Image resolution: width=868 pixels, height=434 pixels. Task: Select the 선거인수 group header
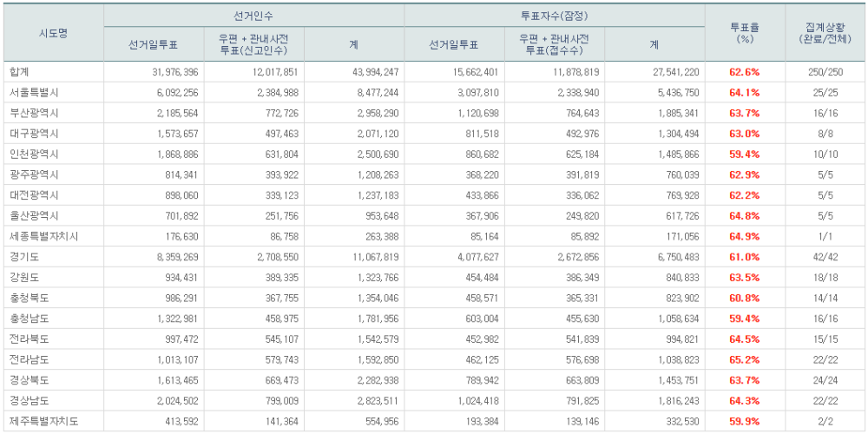253,16
